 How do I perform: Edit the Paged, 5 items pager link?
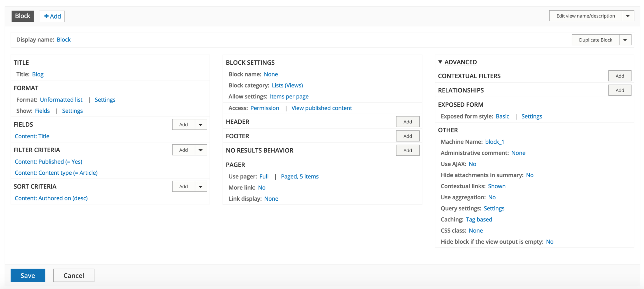tap(300, 176)
